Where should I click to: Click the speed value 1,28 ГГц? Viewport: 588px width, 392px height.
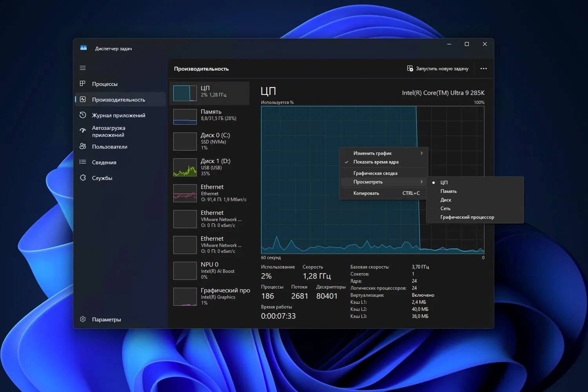[317, 276]
